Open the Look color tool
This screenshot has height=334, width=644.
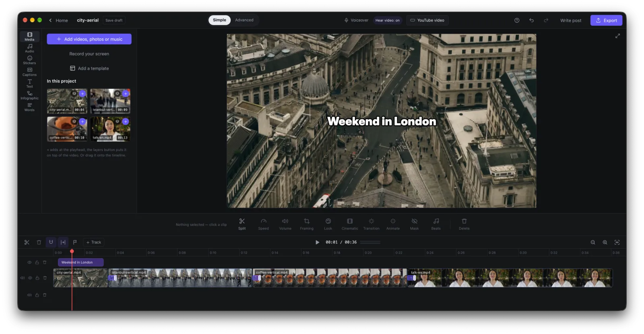point(328,224)
